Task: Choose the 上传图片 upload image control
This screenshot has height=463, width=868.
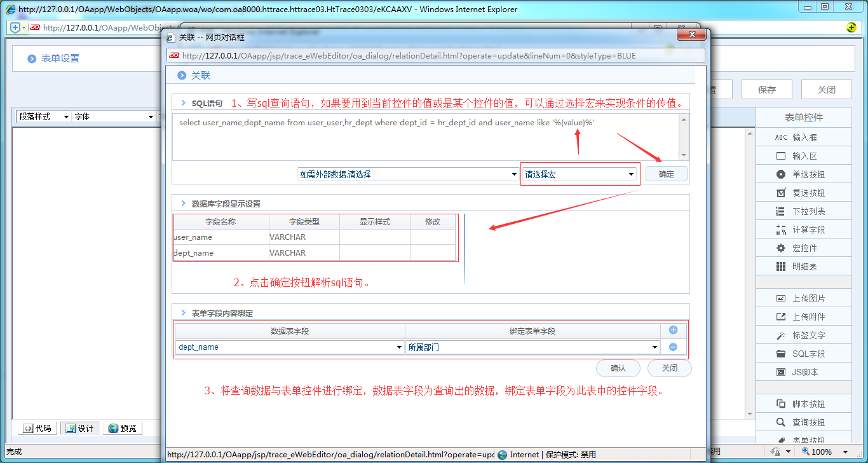Action: pos(804,298)
